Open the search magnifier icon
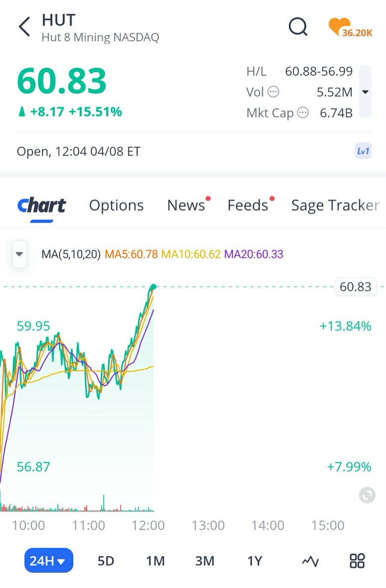The height and width of the screenshot is (588, 386). point(298,26)
